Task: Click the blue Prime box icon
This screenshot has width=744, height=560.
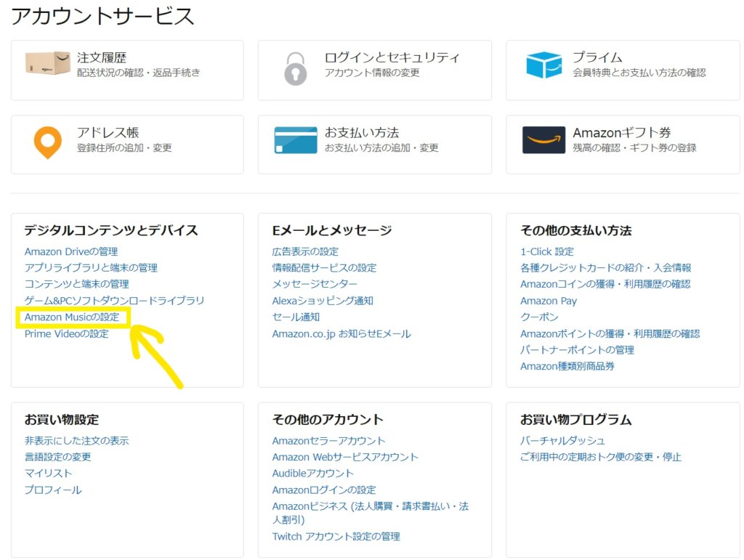Action: tap(543, 65)
